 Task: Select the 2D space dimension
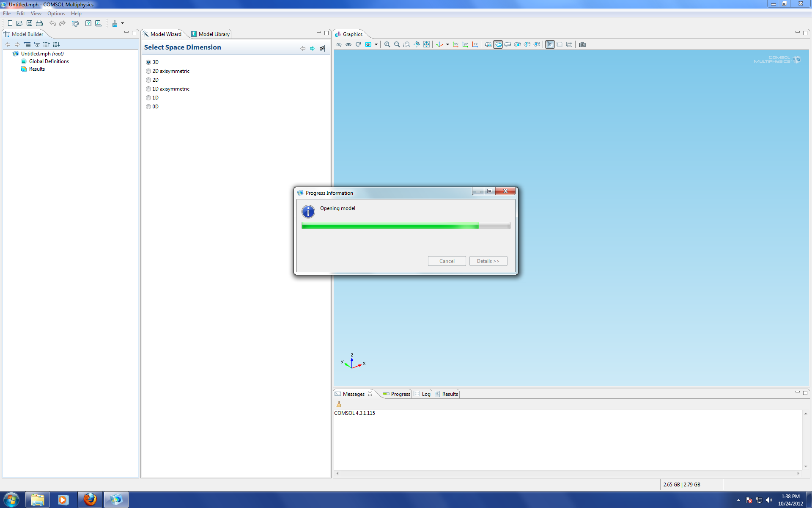(148, 80)
